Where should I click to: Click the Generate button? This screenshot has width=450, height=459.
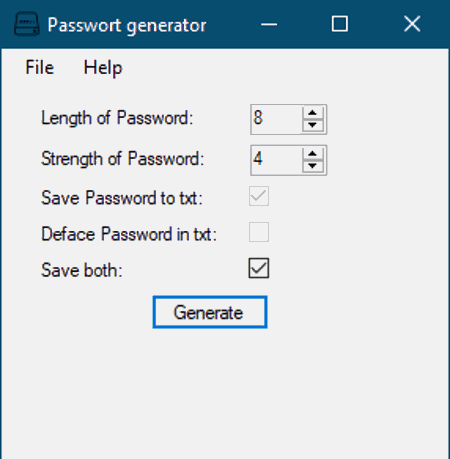pos(210,312)
